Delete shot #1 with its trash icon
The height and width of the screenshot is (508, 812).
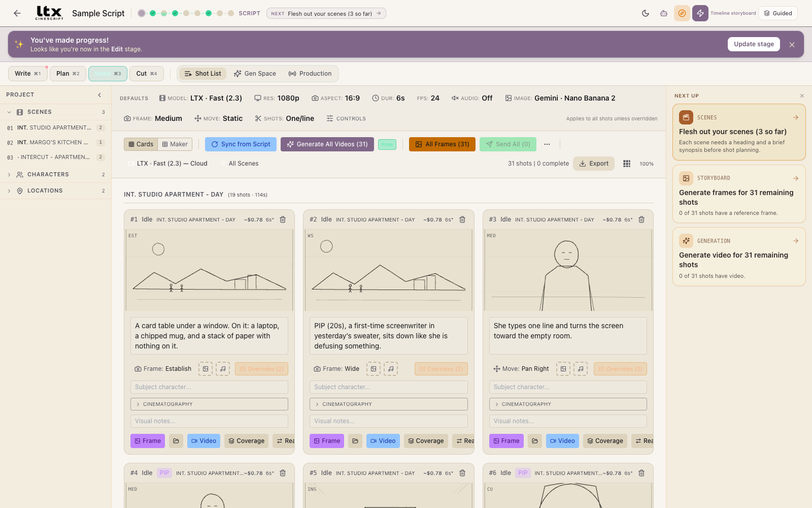(x=283, y=219)
